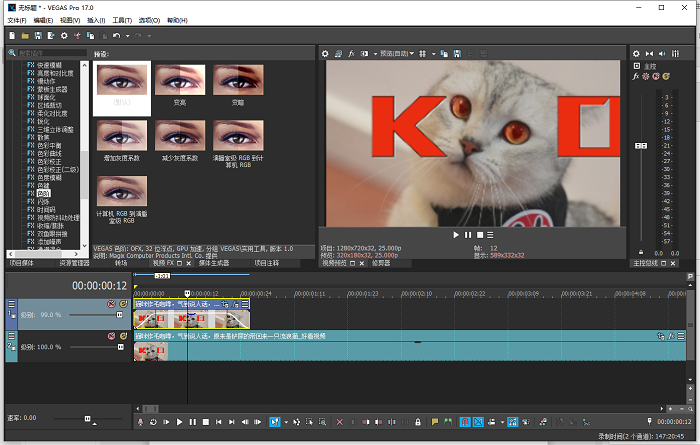Switch to the 转场 tab
700x445 pixels.
(121, 263)
